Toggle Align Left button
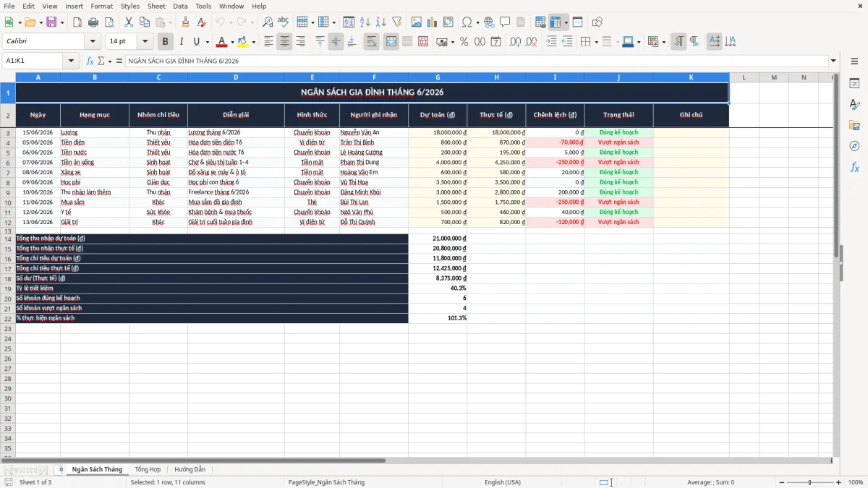This screenshot has width=868, height=488. click(x=268, y=42)
